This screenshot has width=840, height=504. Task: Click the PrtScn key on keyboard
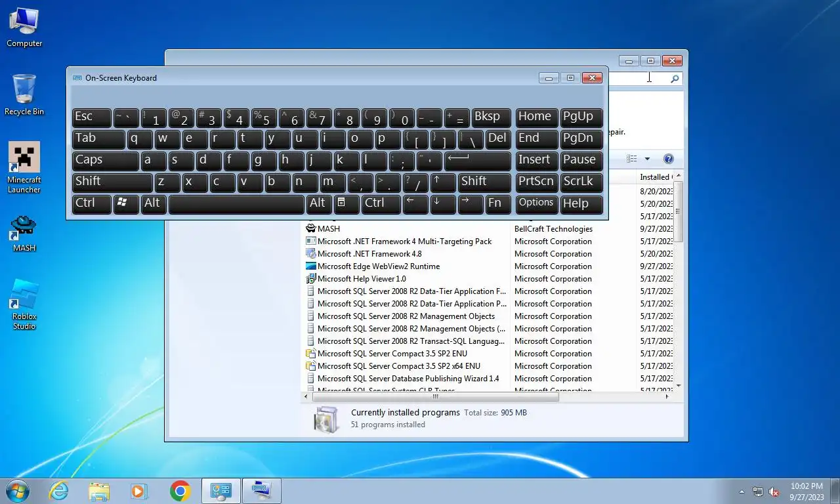(537, 182)
